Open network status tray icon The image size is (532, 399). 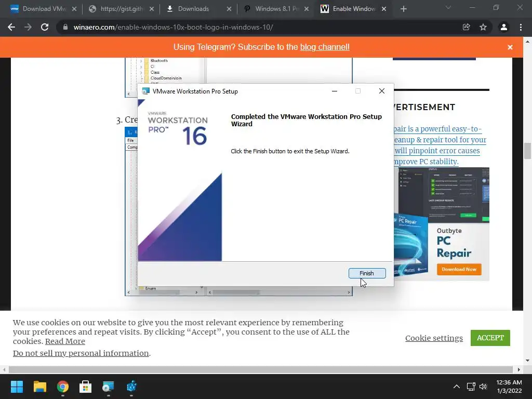coord(471,387)
